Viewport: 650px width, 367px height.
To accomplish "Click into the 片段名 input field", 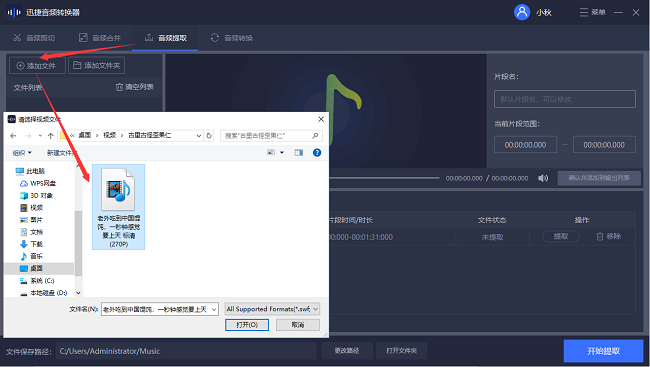I will pyautogui.click(x=565, y=99).
